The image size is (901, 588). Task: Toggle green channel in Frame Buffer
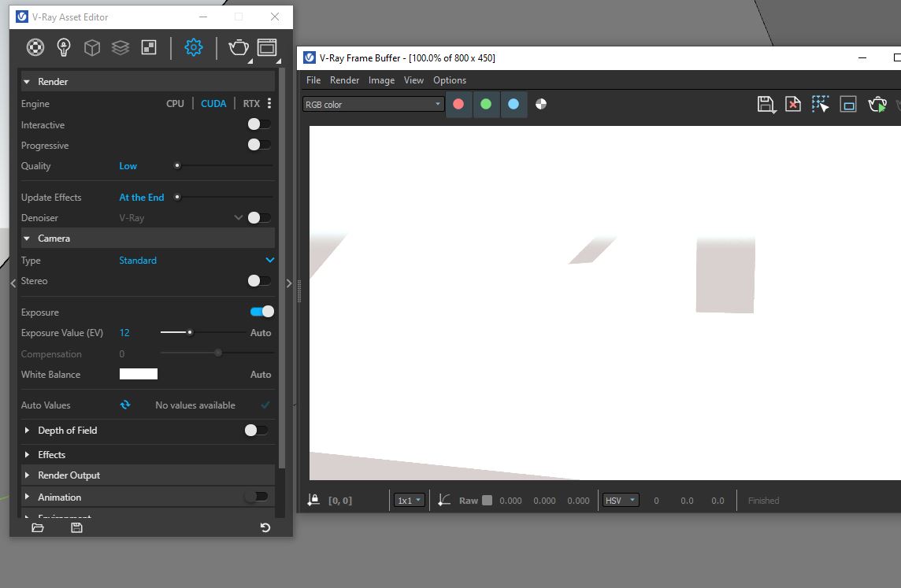486,104
